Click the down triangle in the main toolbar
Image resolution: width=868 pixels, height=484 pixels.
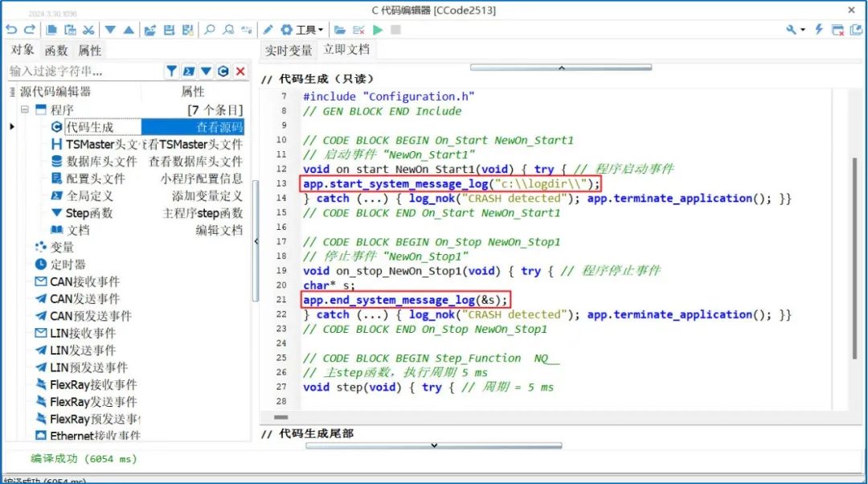(110, 30)
